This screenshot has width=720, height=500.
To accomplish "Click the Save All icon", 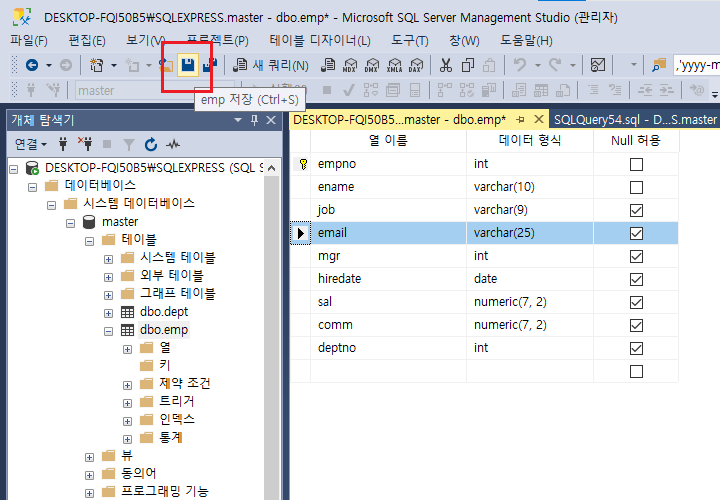I will tap(210, 65).
